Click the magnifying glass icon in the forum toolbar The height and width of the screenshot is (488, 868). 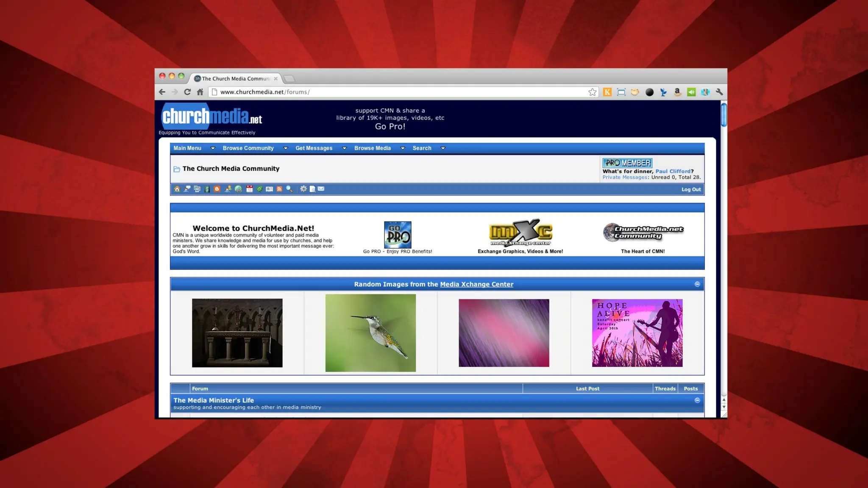coord(289,189)
